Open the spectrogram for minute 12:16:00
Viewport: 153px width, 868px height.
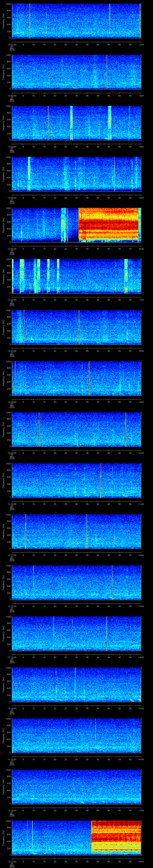77,786
